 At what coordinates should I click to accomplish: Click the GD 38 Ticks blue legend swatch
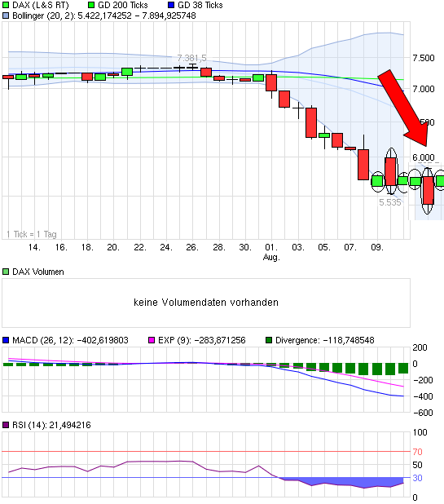(171, 5)
